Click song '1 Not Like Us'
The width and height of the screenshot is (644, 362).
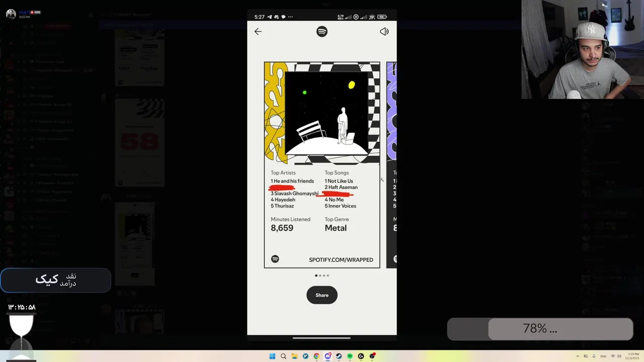click(339, 181)
